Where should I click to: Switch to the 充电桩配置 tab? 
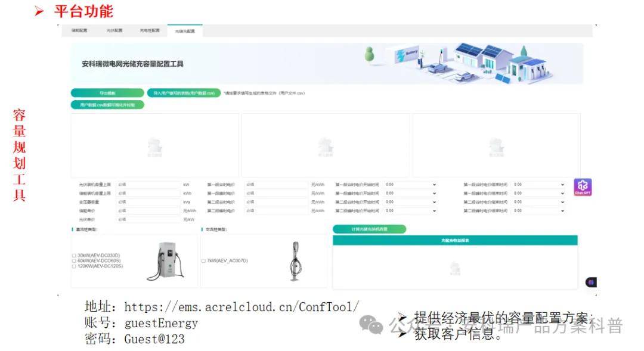[150, 30]
